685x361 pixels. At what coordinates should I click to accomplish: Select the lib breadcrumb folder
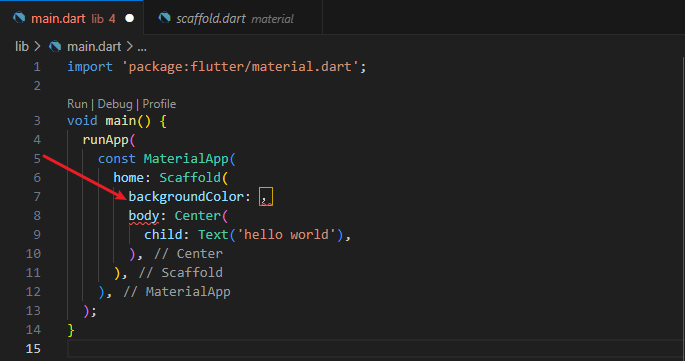tap(22, 46)
